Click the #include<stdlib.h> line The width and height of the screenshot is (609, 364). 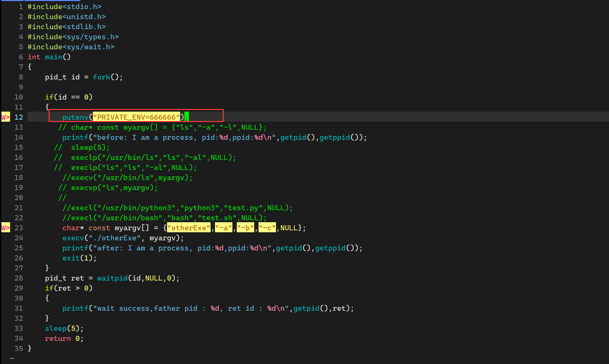67,26
